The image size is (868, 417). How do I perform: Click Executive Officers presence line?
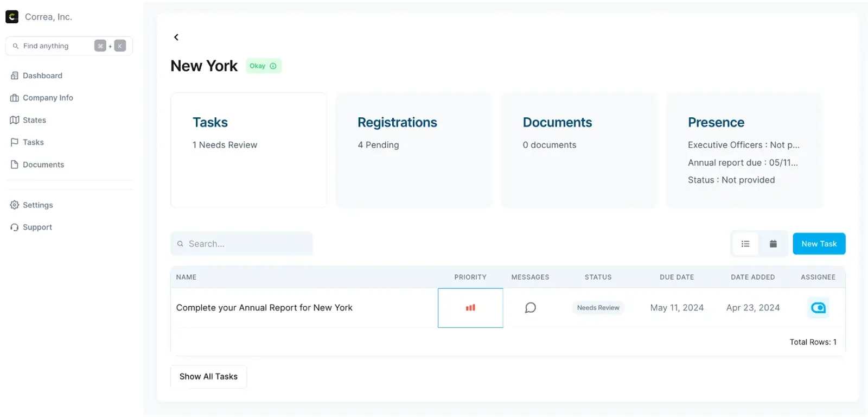pyautogui.click(x=743, y=145)
